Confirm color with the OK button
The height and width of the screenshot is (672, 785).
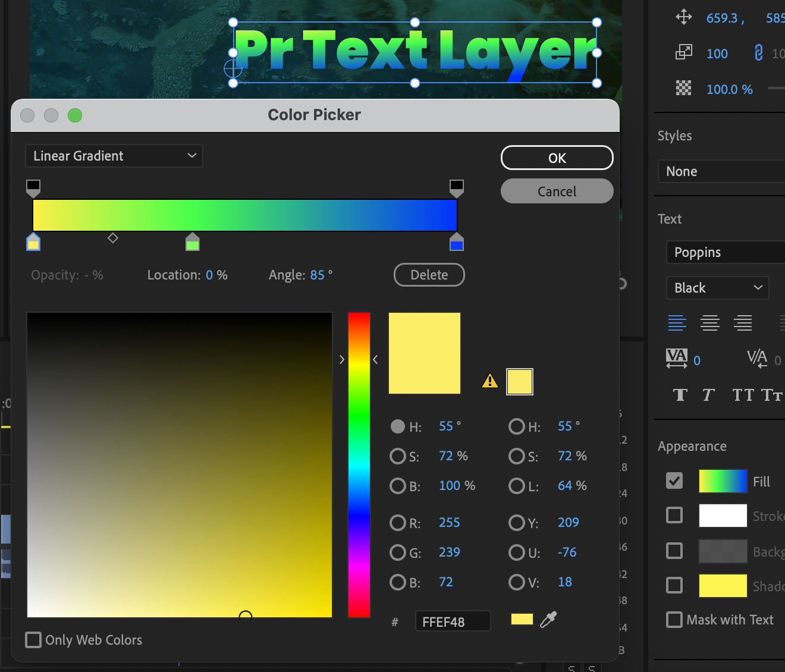point(557,158)
